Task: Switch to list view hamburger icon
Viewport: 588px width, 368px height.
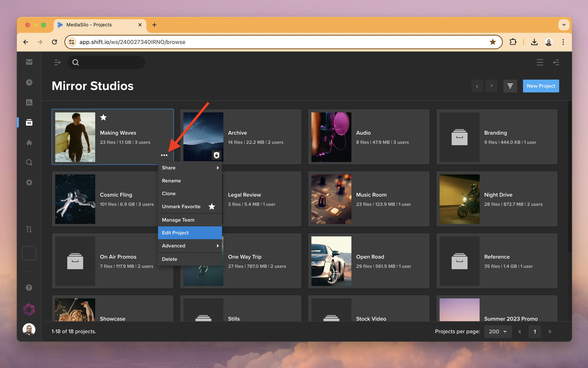Action: pyautogui.click(x=540, y=63)
